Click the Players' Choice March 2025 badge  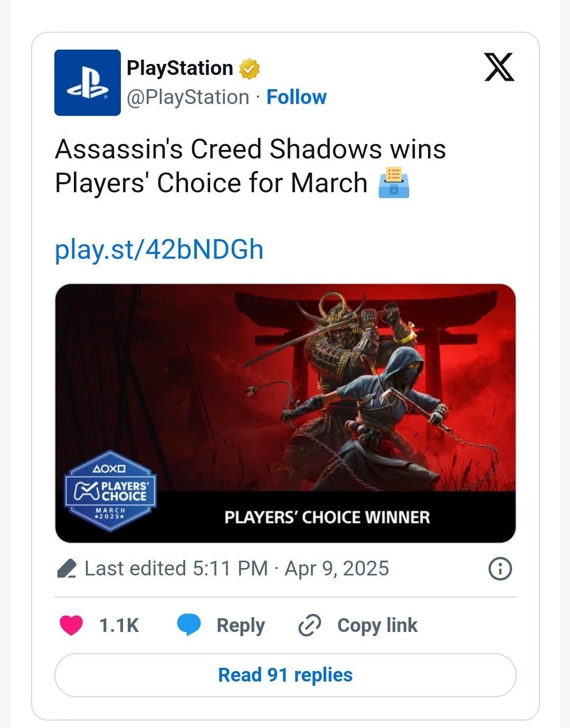pos(110,491)
